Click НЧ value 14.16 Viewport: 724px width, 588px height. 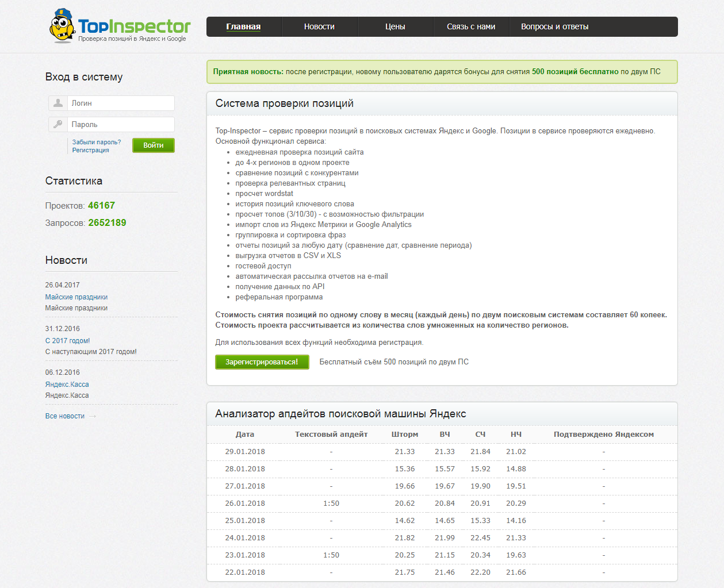pyautogui.click(x=516, y=521)
